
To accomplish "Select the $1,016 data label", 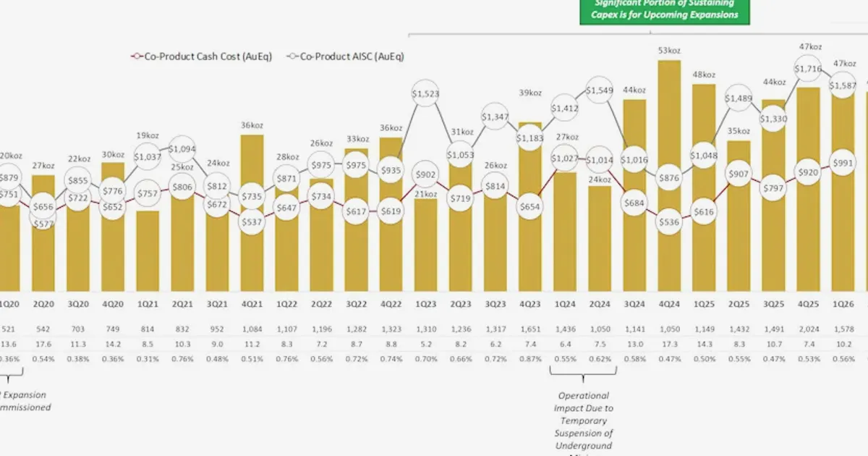I will 634,160.
